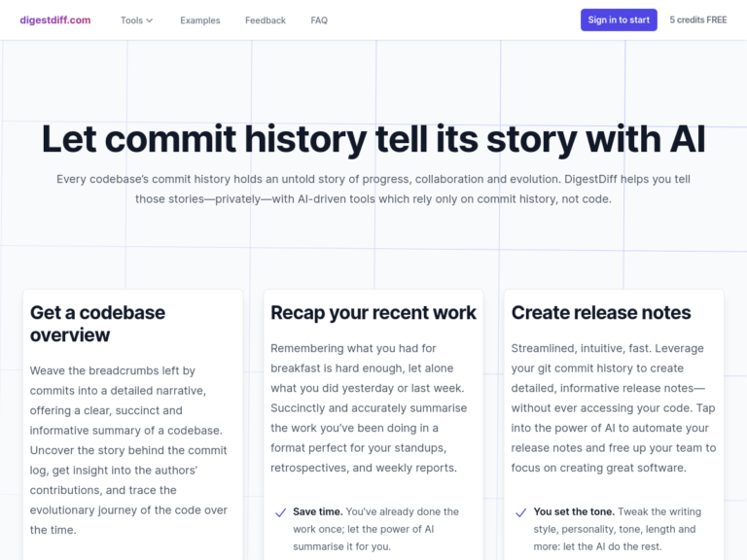This screenshot has height=560, width=747.
Task: Select the Recap your recent work heading
Action: point(373,313)
